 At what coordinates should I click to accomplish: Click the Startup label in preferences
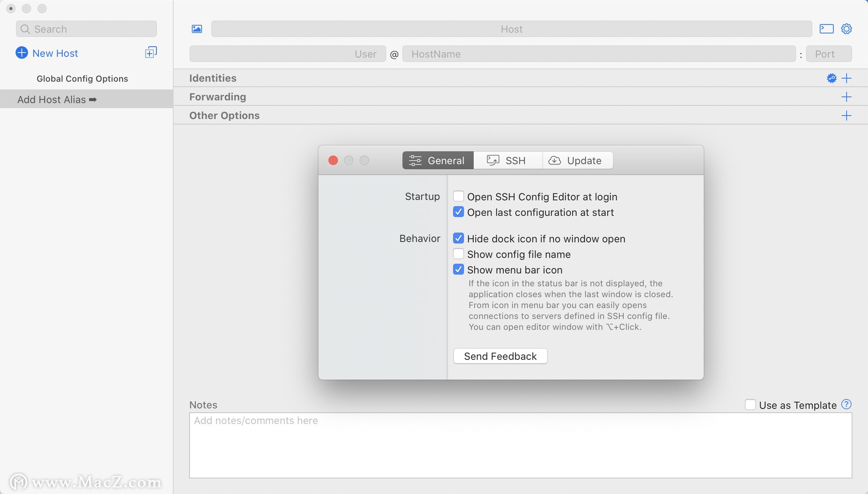coord(422,197)
